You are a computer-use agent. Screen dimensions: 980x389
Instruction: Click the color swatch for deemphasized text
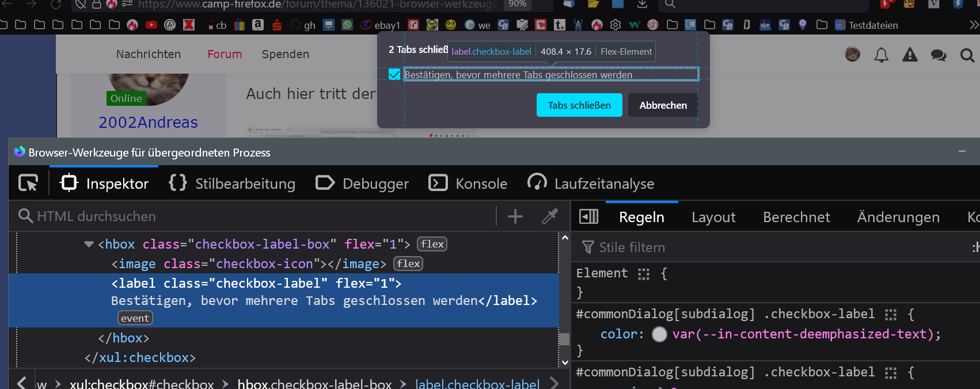pyautogui.click(x=659, y=334)
